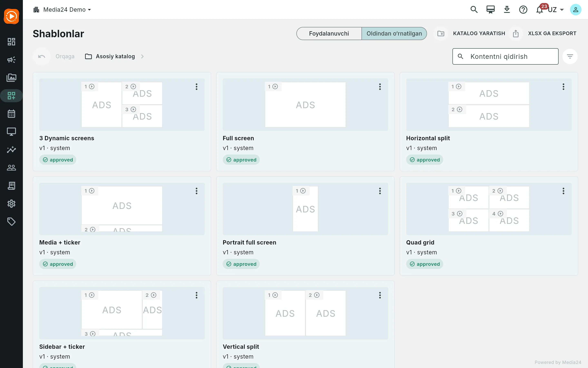Click the create catalog folder icon

point(441,34)
